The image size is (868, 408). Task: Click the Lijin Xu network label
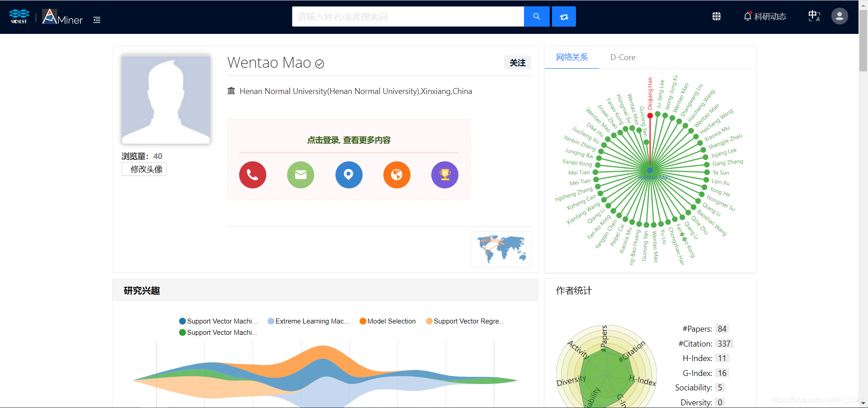coord(721,182)
